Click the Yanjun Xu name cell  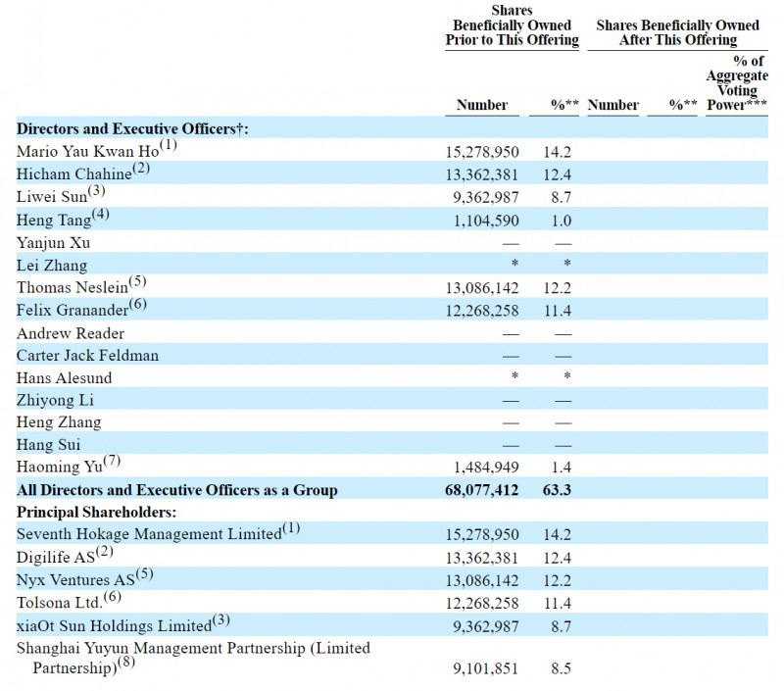54,242
